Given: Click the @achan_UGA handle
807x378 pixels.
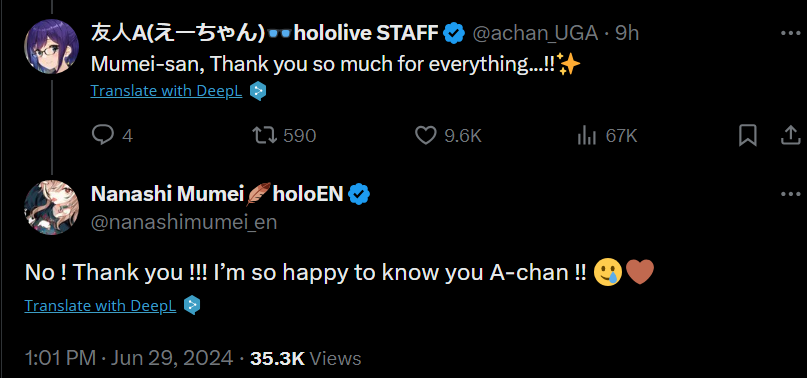Looking at the screenshot, I should (535, 33).
